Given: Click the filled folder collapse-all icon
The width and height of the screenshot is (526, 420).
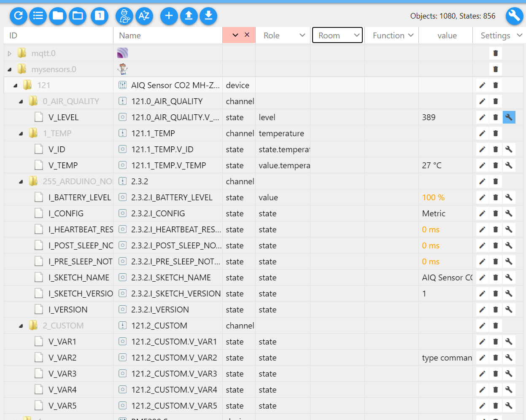Looking at the screenshot, I should [x=58, y=16].
